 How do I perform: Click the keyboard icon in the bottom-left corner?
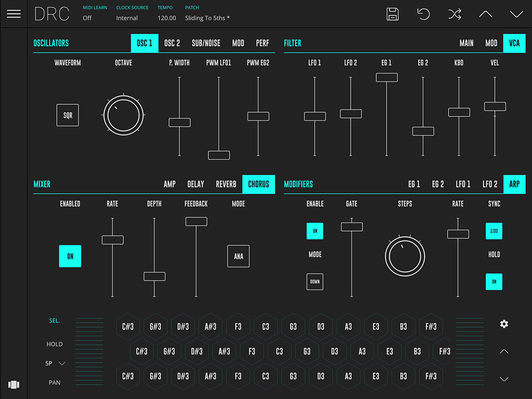pyautogui.click(x=14, y=385)
